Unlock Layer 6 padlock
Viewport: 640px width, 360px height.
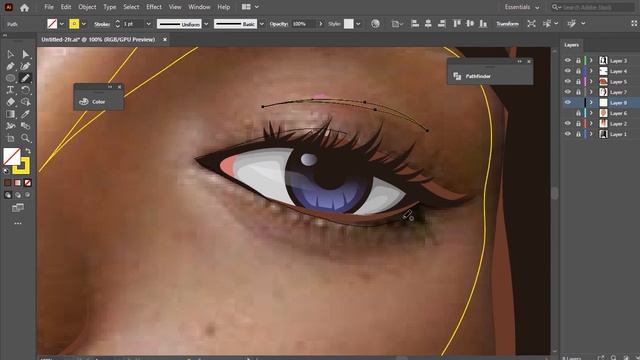pyautogui.click(x=578, y=113)
